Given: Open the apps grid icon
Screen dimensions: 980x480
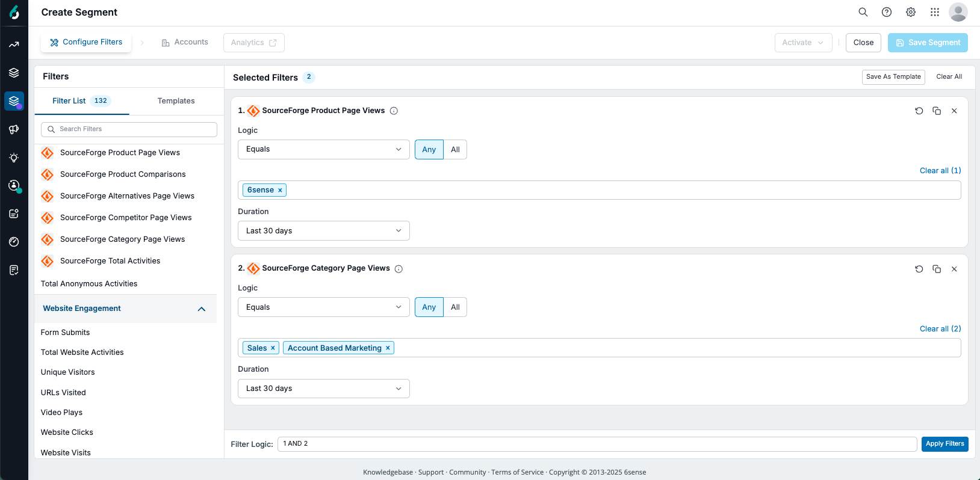Looking at the screenshot, I should pyautogui.click(x=934, y=12).
